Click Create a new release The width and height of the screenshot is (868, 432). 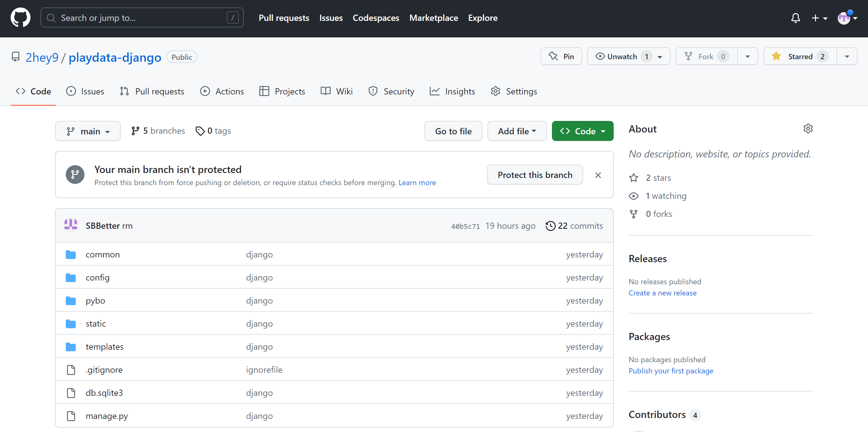coord(663,293)
